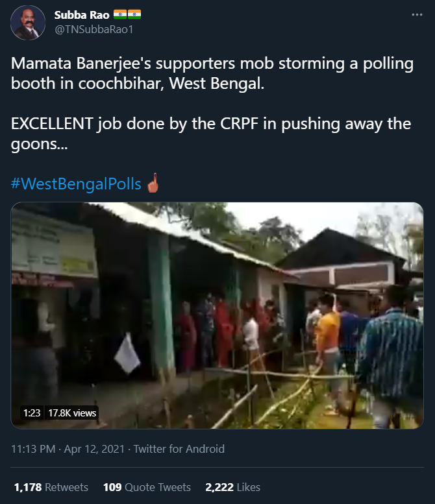Click the 1:23 video duration badge
435x504 pixels.
coord(32,413)
